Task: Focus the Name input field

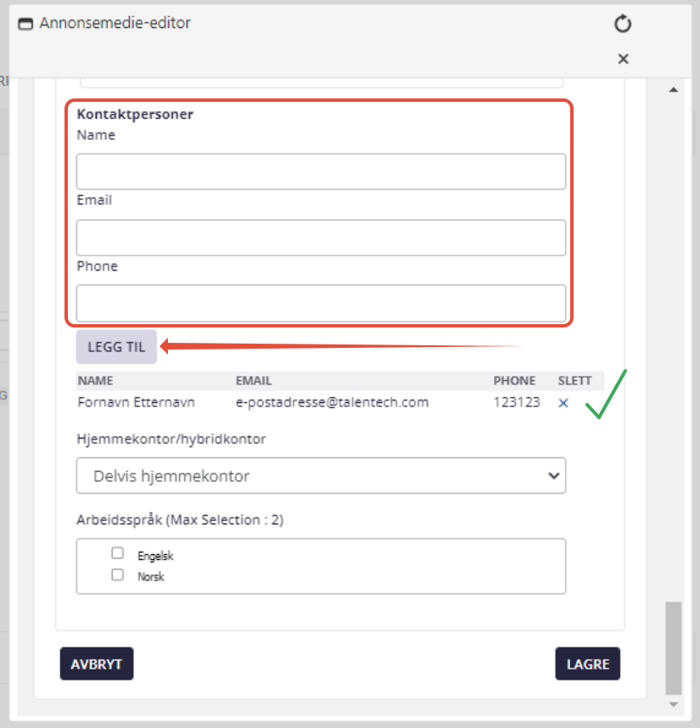Action: (x=322, y=171)
